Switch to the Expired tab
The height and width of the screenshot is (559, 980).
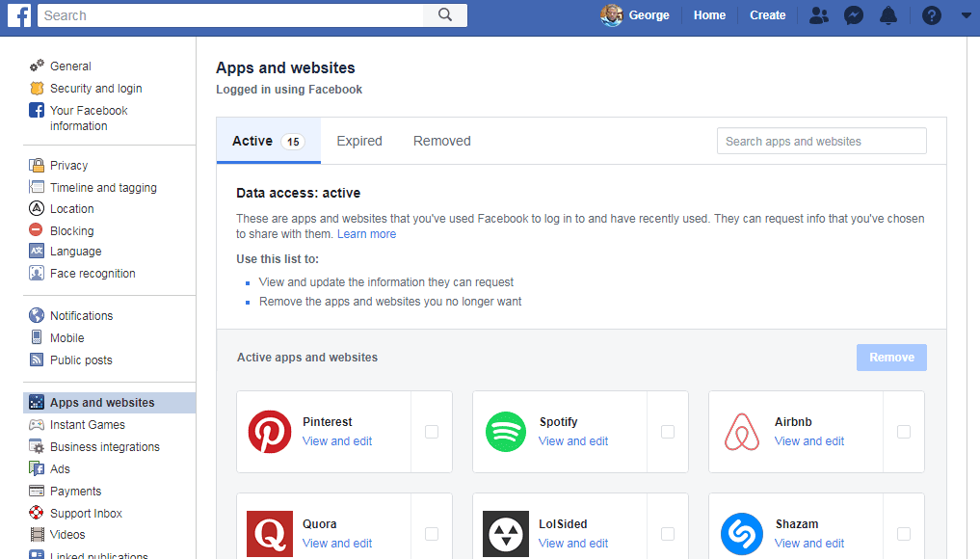(359, 141)
